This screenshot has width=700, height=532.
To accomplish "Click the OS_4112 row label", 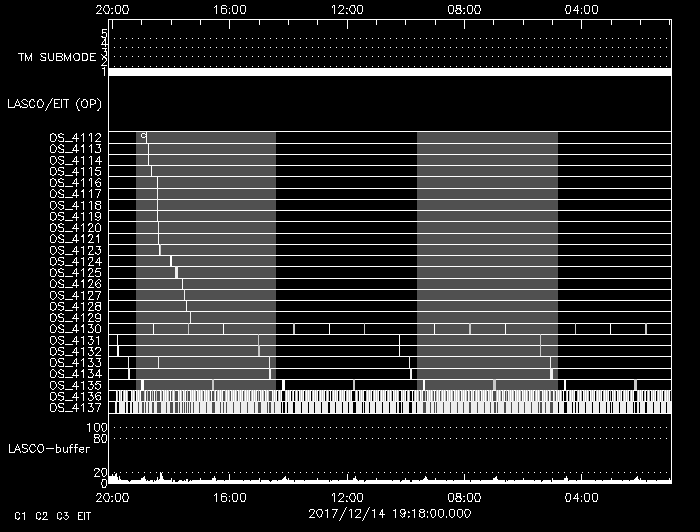I will pos(75,137).
